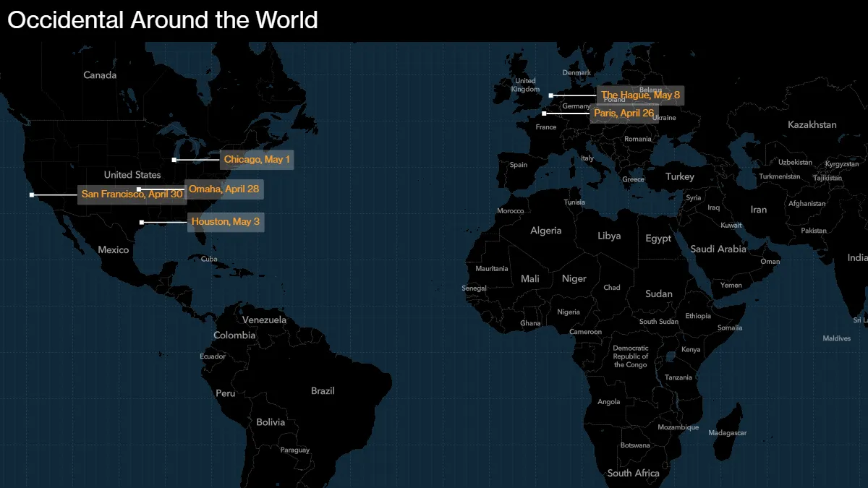Click the Cuba map label
868x488 pixels.
click(209, 259)
